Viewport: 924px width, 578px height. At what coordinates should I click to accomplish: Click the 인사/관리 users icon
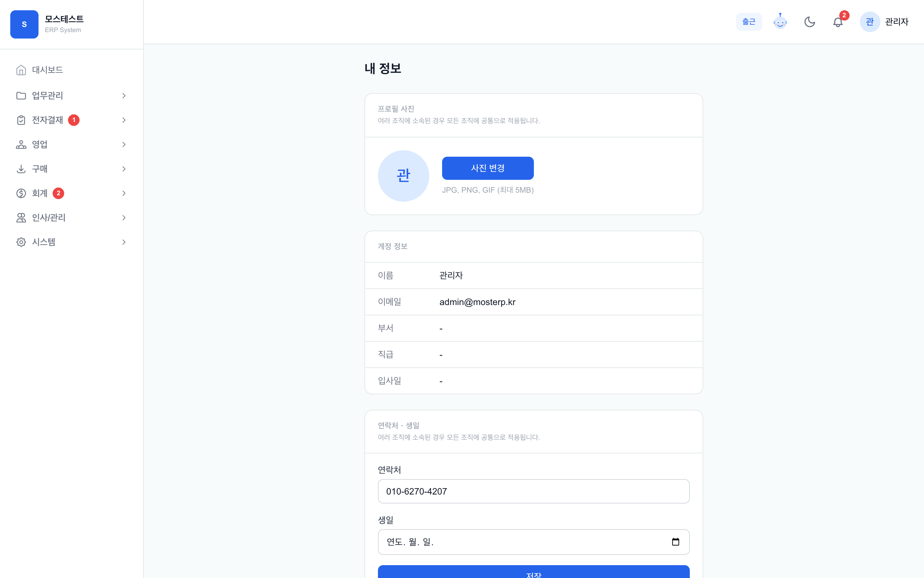pos(21,218)
